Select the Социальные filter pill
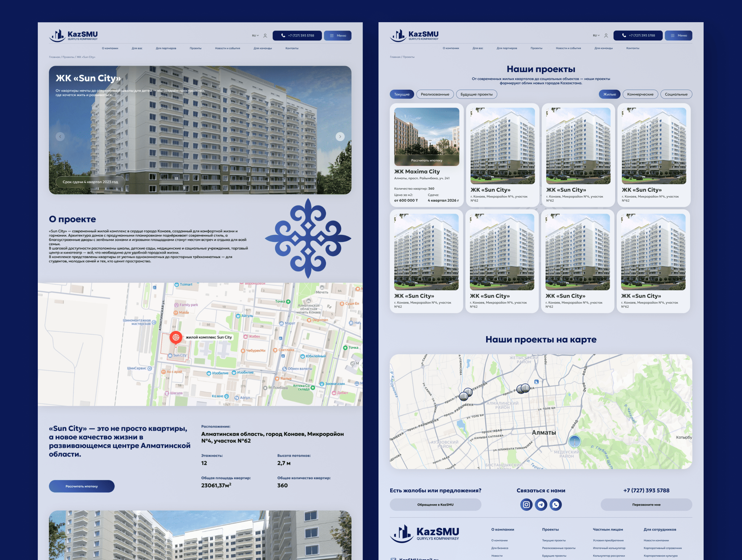 (x=676, y=94)
